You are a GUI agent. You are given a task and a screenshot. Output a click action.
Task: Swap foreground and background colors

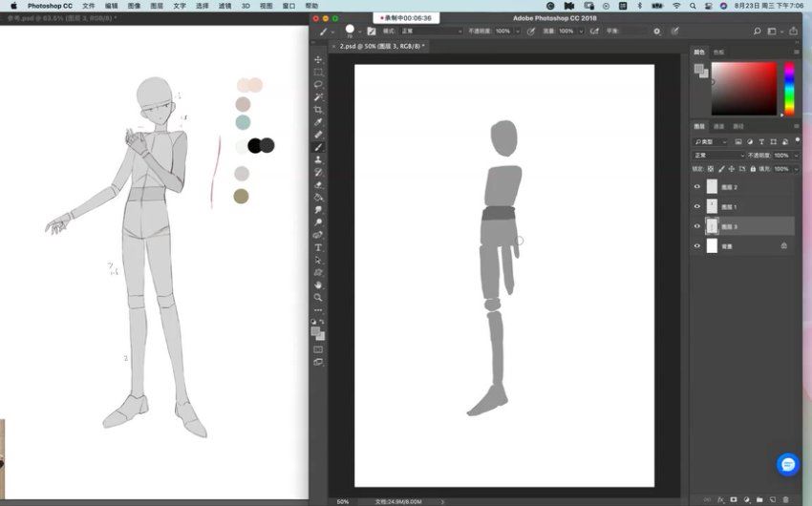(322, 322)
